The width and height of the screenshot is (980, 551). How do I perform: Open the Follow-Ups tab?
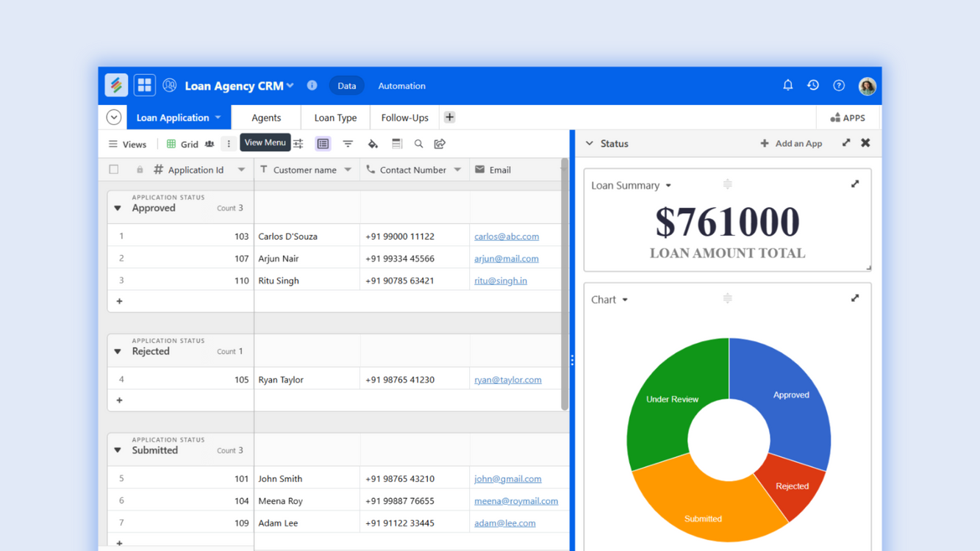404,118
